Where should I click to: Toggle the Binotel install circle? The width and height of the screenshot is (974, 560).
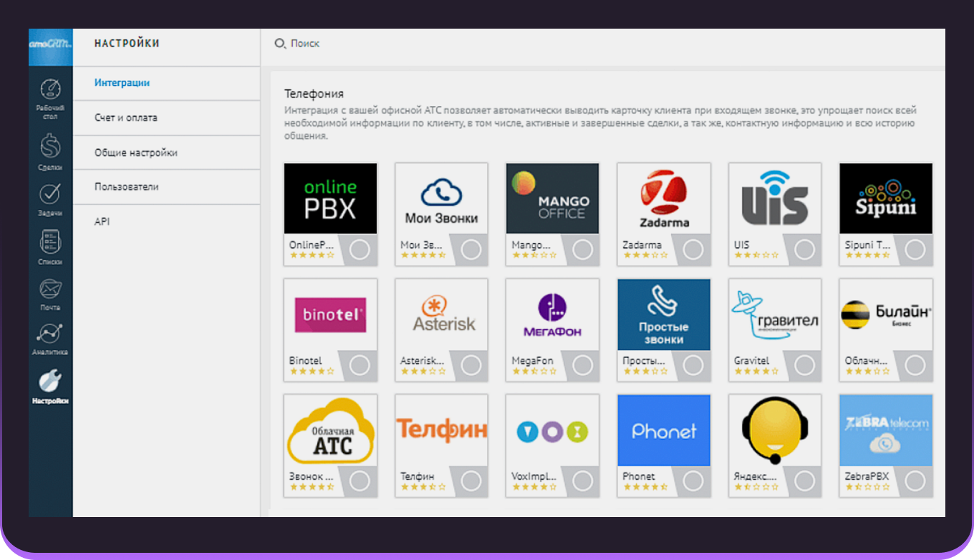[360, 365]
